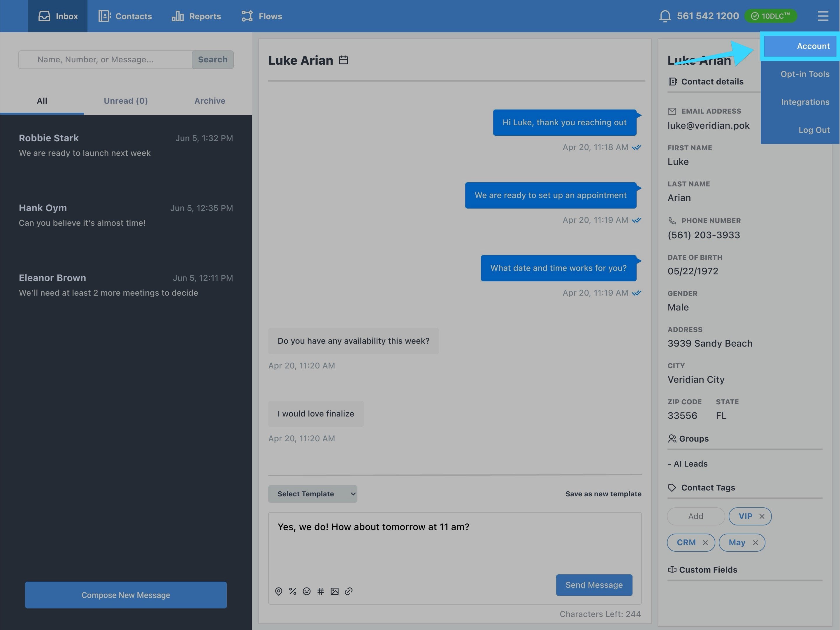This screenshot has height=630, width=840.
Task: Click calendar icon beside Luke Arian header
Action: (x=343, y=60)
